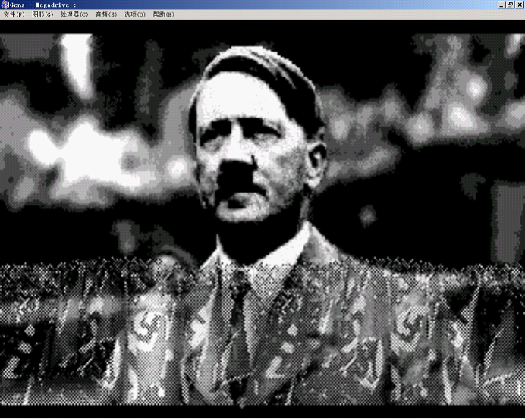The height and width of the screenshot is (420, 525).
Task: Open the 图形(G) graphics menu
Action: click(43, 14)
